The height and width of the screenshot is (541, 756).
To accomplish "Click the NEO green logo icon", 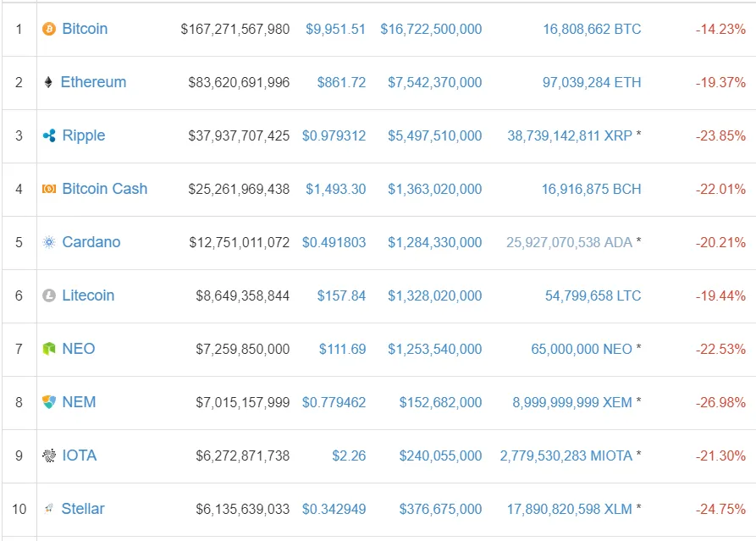I will [49, 349].
